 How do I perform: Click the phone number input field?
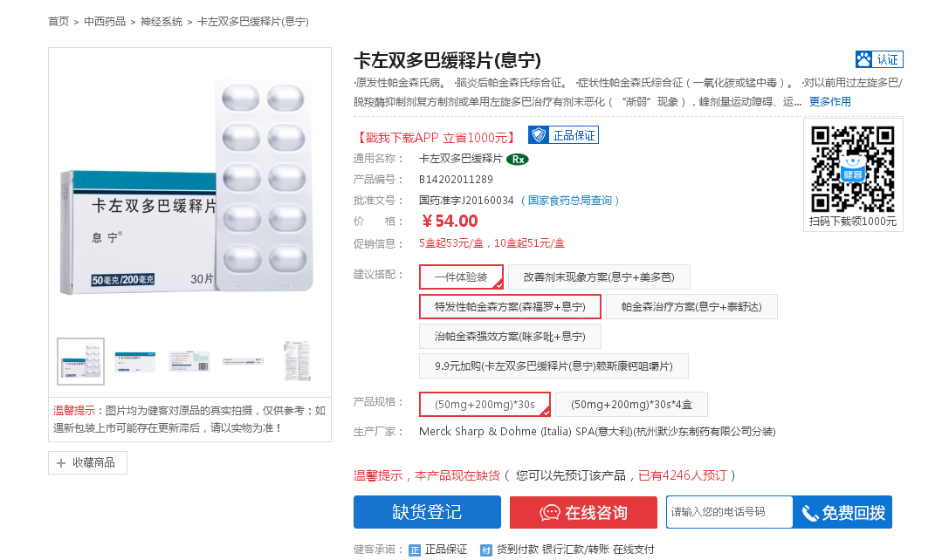(x=729, y=512)
